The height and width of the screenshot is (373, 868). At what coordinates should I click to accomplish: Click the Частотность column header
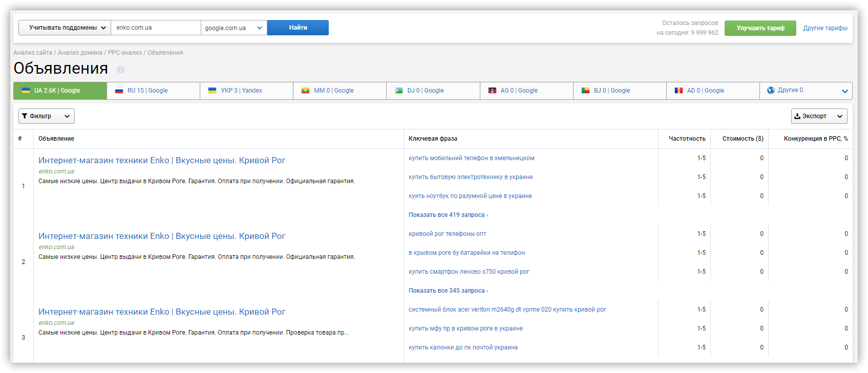[687, 139]
